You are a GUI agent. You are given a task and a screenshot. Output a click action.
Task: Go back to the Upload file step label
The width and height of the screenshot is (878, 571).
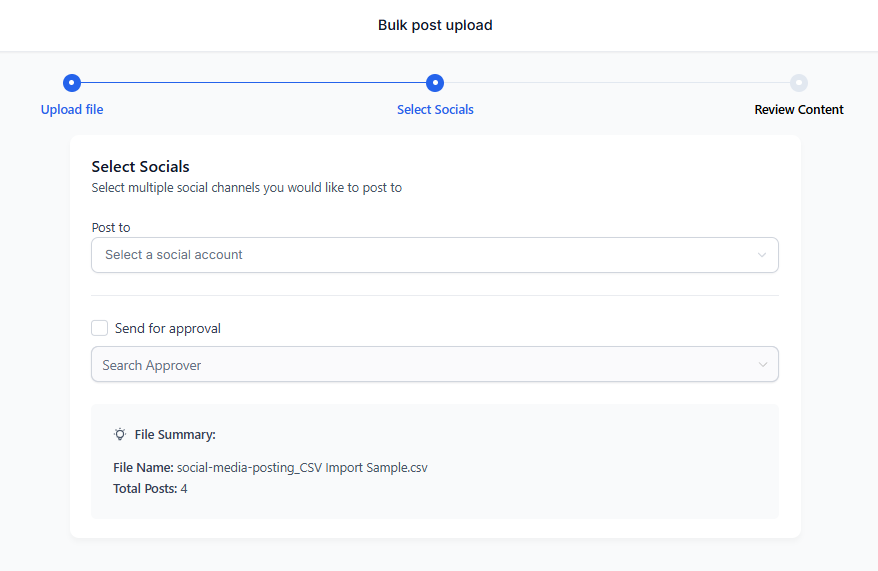point(72,110)
